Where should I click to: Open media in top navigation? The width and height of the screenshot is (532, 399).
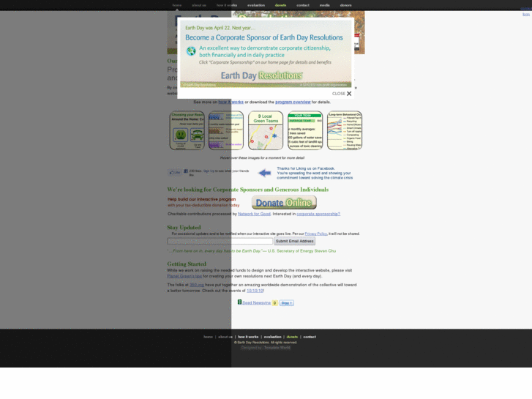[324, 5]
